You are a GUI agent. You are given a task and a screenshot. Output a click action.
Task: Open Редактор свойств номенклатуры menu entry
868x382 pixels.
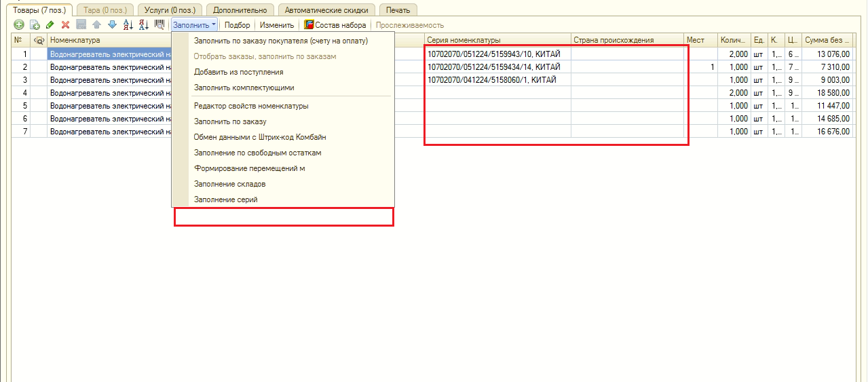[251, 106]
